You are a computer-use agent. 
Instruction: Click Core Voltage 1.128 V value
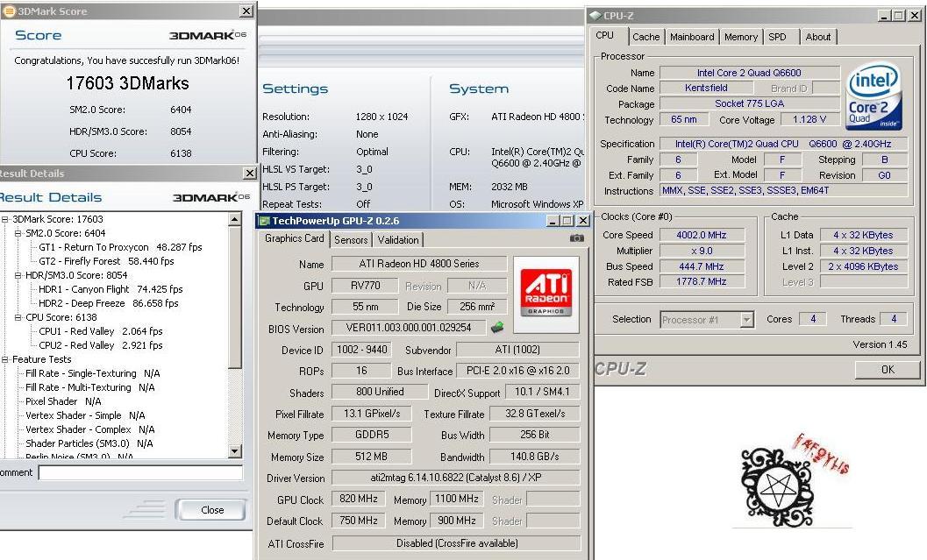(x=809, y=119)
